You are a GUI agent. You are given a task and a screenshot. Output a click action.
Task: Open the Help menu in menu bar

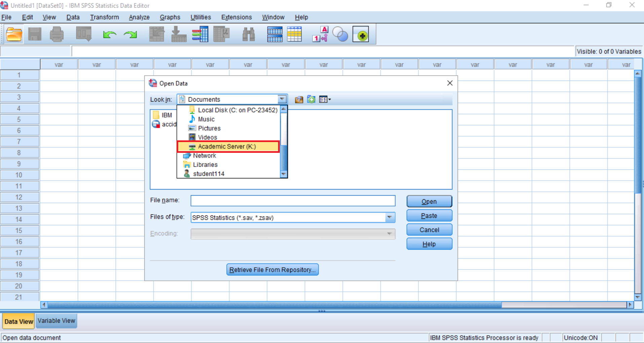pos(301,17)
